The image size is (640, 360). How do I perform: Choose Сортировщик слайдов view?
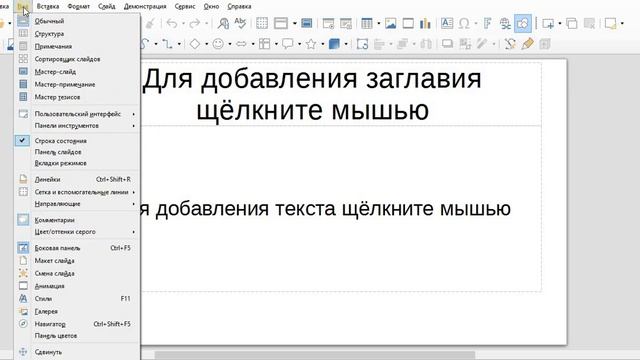tap(77, 59)
